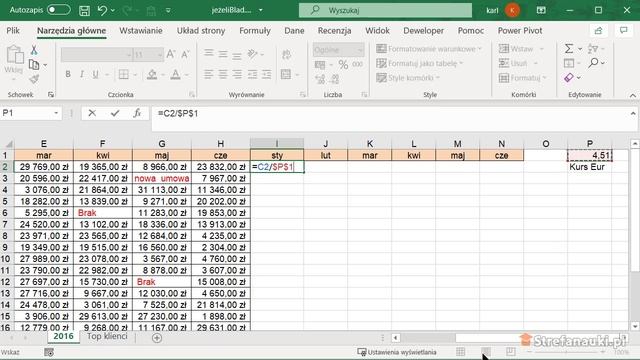Image resolution: width=640 pixels, height=360 pixels.
Task: Click the Align Right icon
Action: click(x=237, y=74)
